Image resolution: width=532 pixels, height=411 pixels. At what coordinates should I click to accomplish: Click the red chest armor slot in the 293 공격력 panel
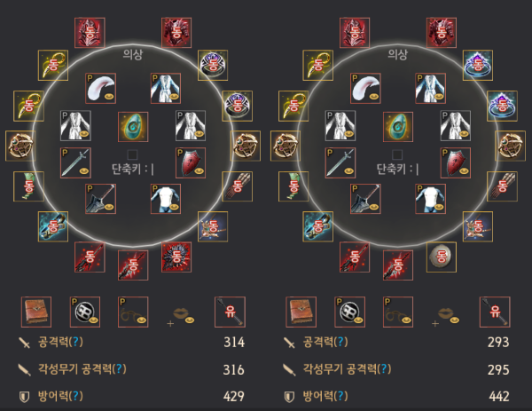(441, 33)
